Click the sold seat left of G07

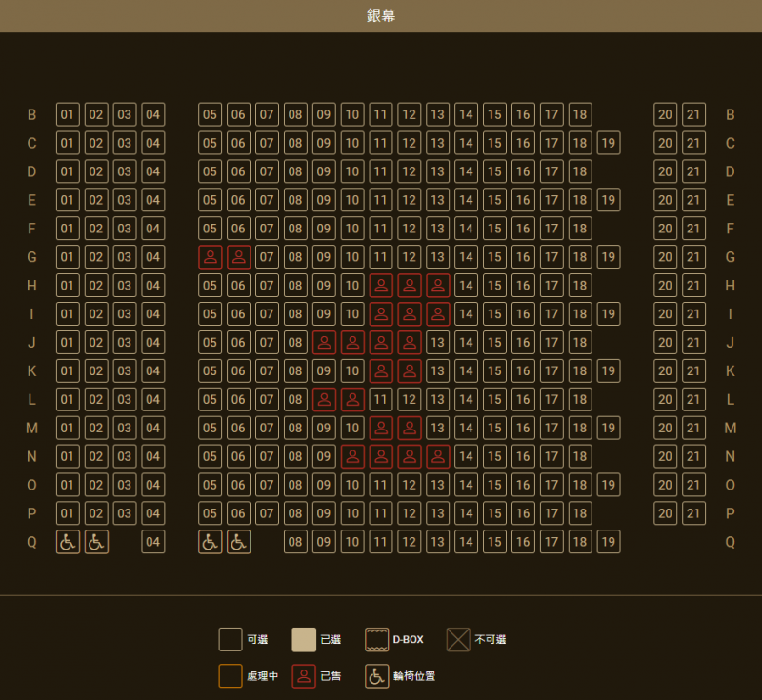click(x=238, y=257)
